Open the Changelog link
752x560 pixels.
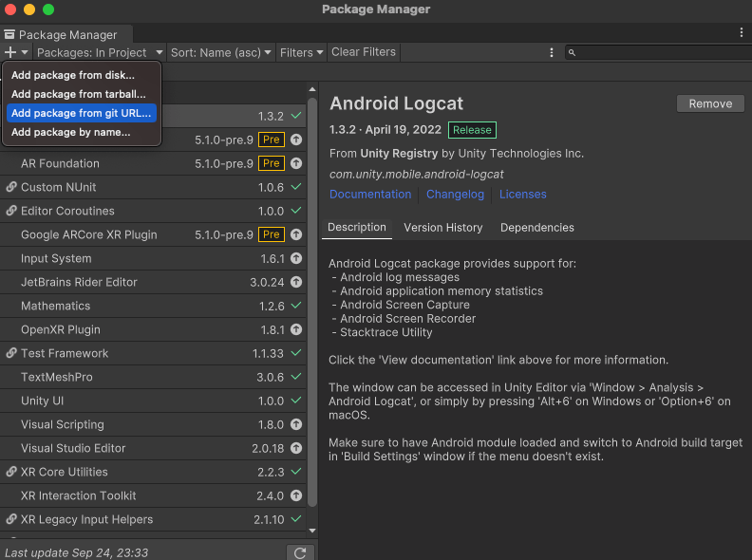[455, 195]
